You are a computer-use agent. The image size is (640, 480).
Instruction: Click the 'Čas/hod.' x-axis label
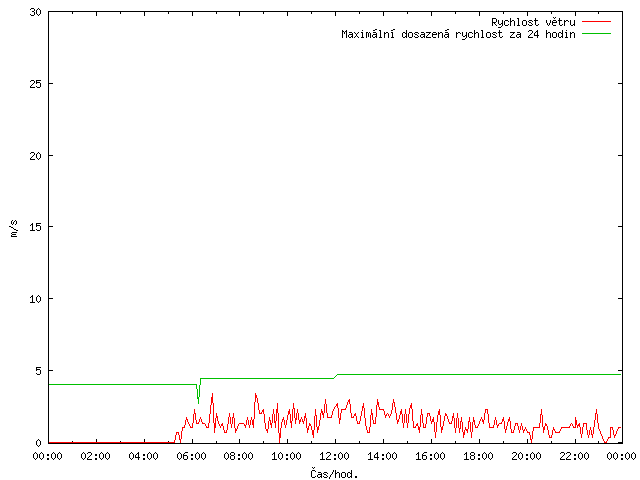click(x=334, y=474)
